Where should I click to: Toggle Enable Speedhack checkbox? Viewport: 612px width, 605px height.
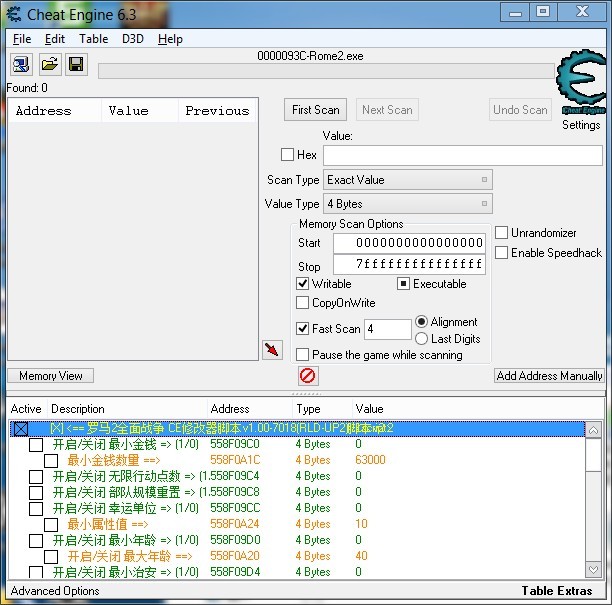[x=502, y=253]
